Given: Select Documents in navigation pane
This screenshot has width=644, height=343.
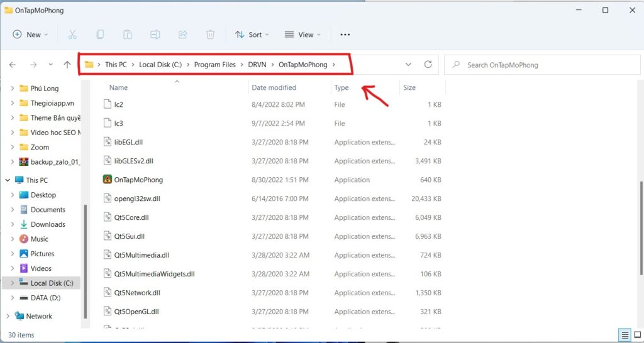Looking at the screenshot, I should coord(48,210).
